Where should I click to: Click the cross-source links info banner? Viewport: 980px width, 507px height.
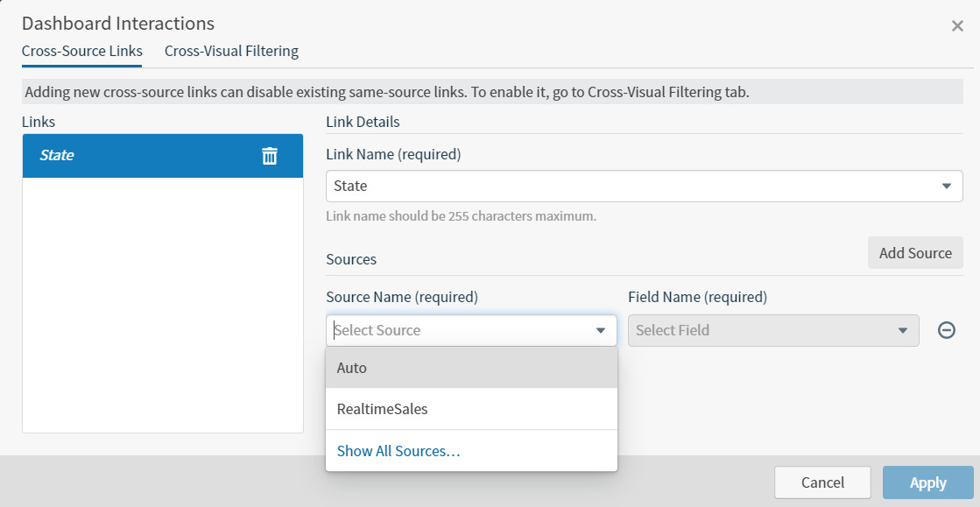pyautogui.click(x=492, y=92)
